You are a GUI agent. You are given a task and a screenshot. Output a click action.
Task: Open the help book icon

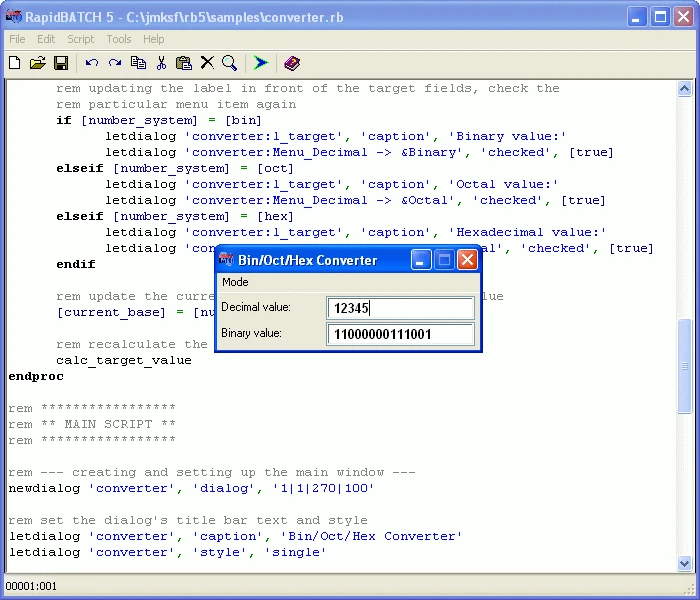pyautogui.click(x=292, y=63)
